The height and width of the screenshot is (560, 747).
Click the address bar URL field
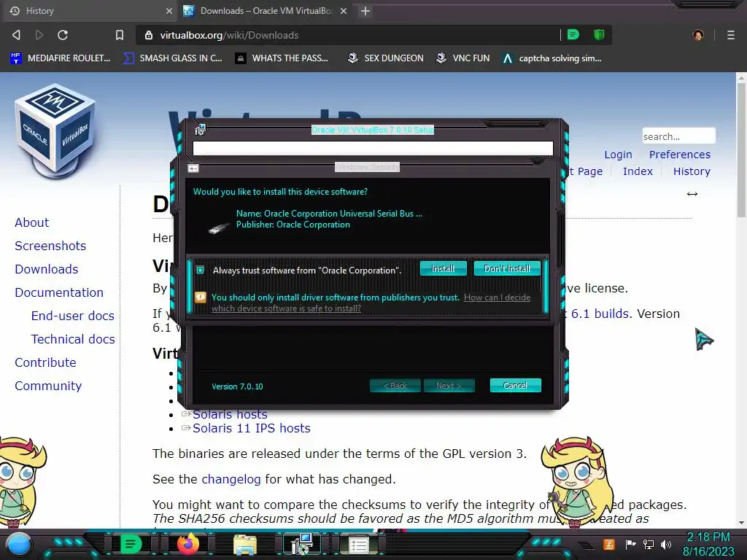pyautogui.click(x=348, y=35)
